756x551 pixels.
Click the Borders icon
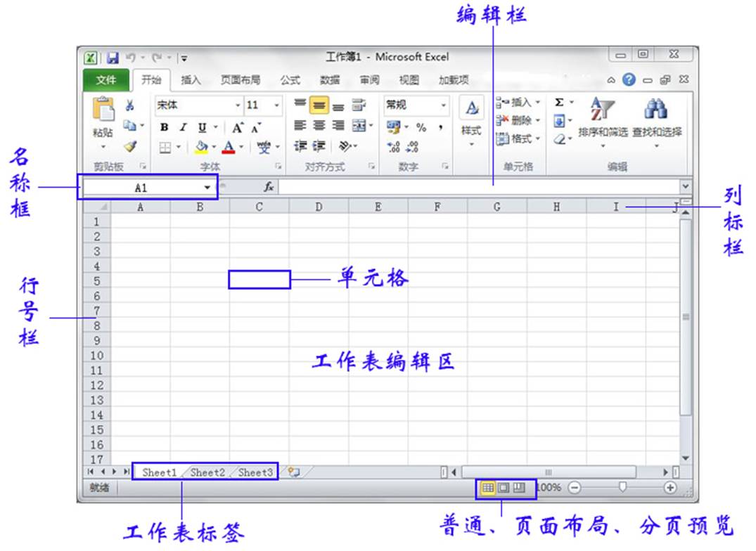coord(165,148)
